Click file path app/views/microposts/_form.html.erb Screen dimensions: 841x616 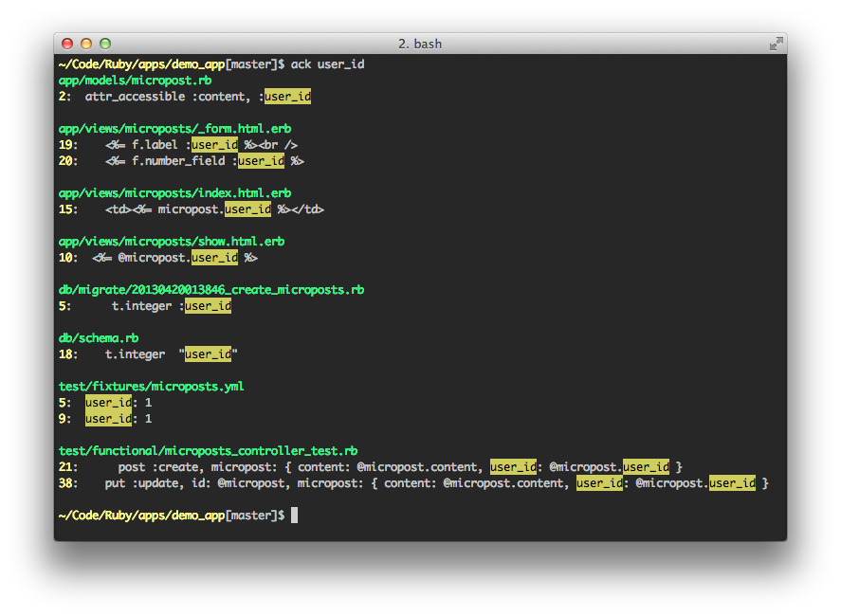click(x=174, y=129)
